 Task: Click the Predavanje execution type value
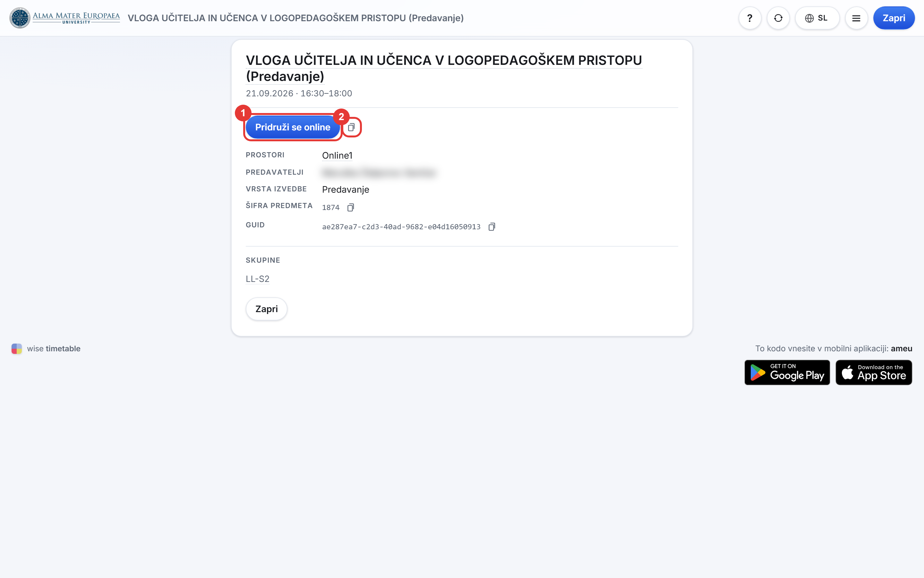point(346,189)
